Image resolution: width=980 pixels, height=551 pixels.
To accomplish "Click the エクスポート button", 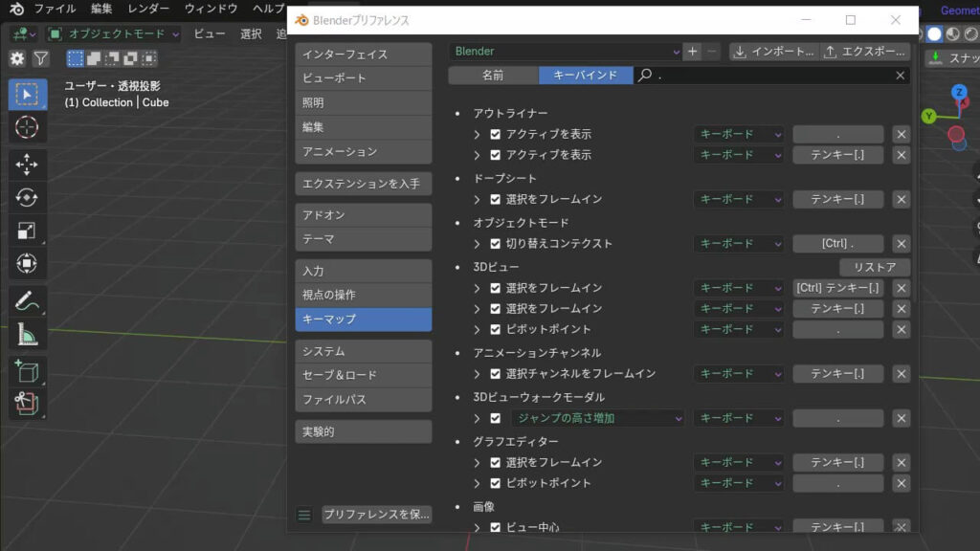I will 865,52.
